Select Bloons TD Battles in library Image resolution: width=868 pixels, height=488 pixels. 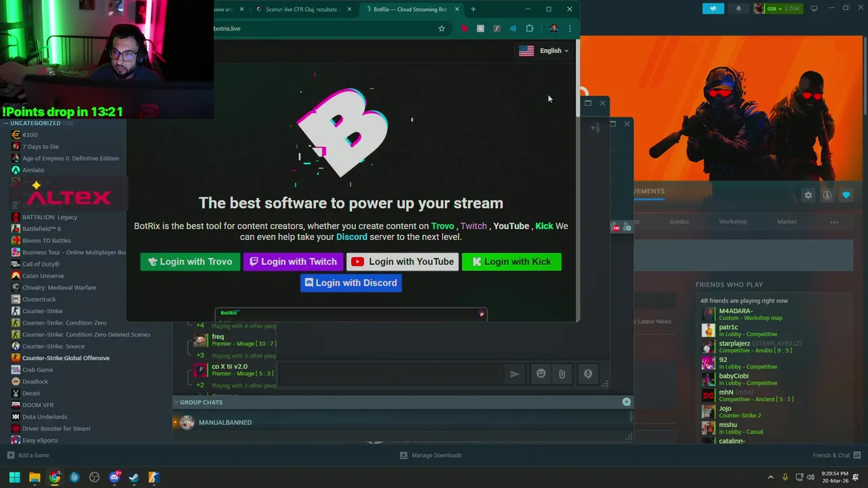point(47,241)
